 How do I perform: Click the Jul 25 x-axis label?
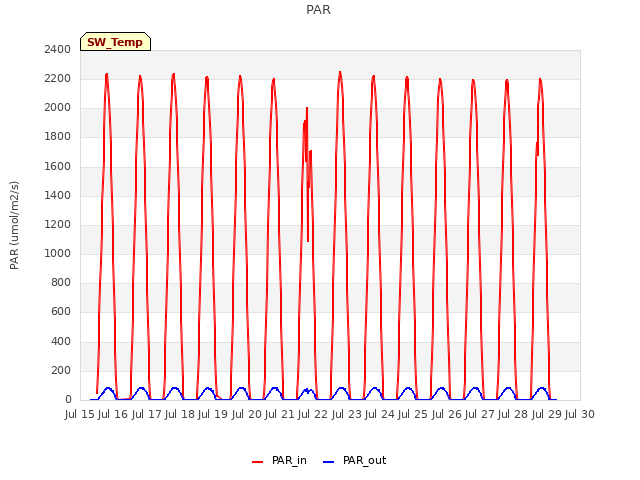tap(413, 414)
